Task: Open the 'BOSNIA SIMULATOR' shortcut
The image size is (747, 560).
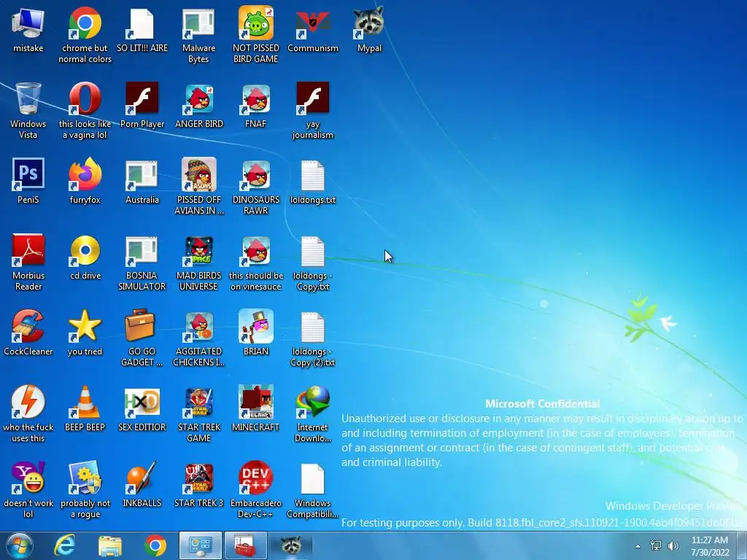Action: click(142, 250)
